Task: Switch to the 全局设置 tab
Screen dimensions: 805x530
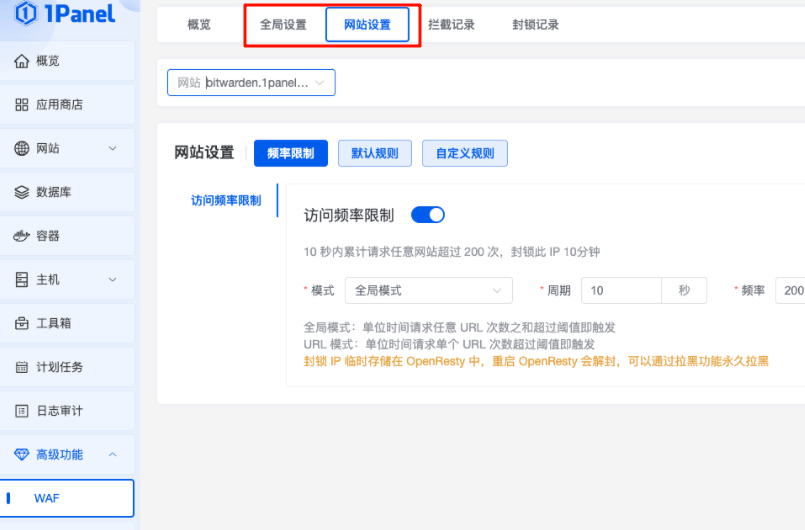Action: coord(283,25)
